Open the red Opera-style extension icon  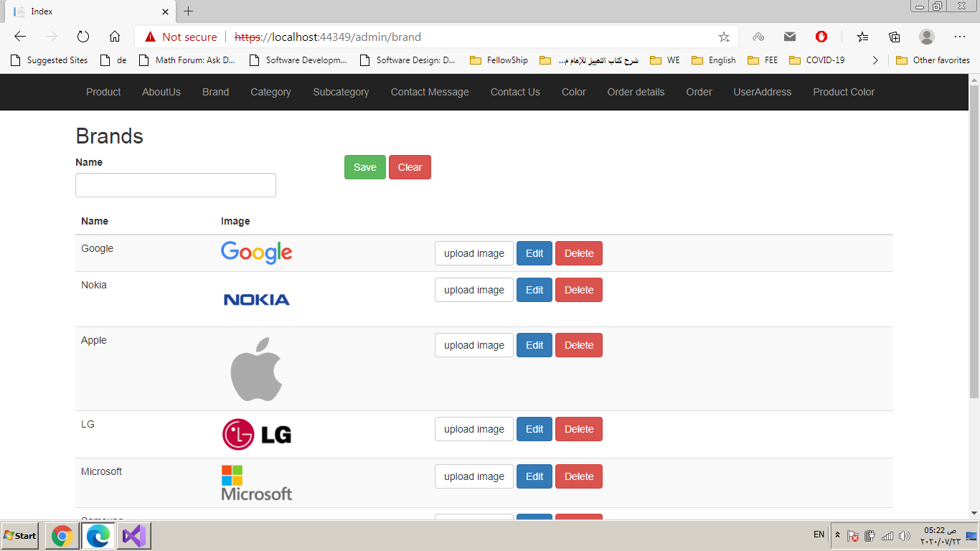[821, 37]
